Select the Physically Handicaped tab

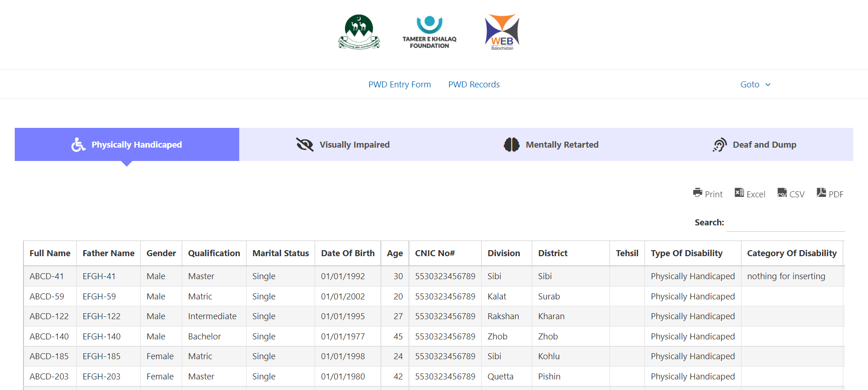point(127,144)
